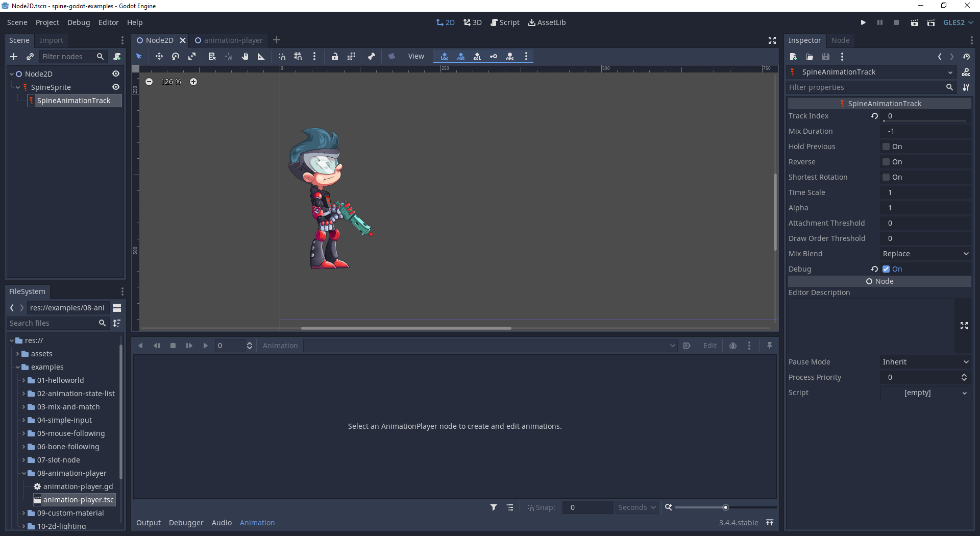Enable Hold Previous checkbox

coord(886,147)
